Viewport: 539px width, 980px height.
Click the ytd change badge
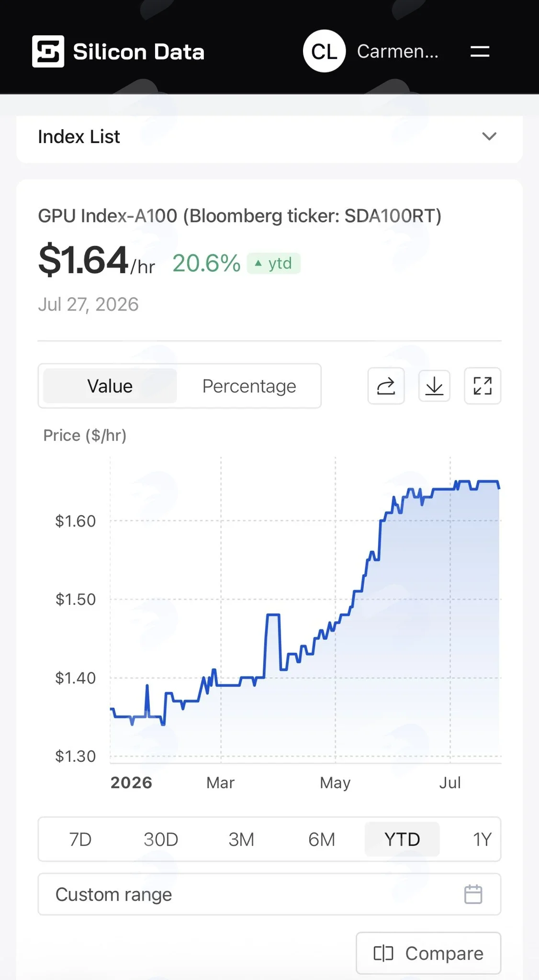tap(273, 263)
